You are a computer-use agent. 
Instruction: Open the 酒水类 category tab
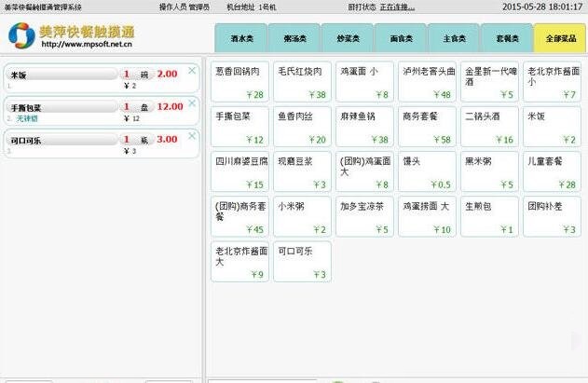coord(241,38)
